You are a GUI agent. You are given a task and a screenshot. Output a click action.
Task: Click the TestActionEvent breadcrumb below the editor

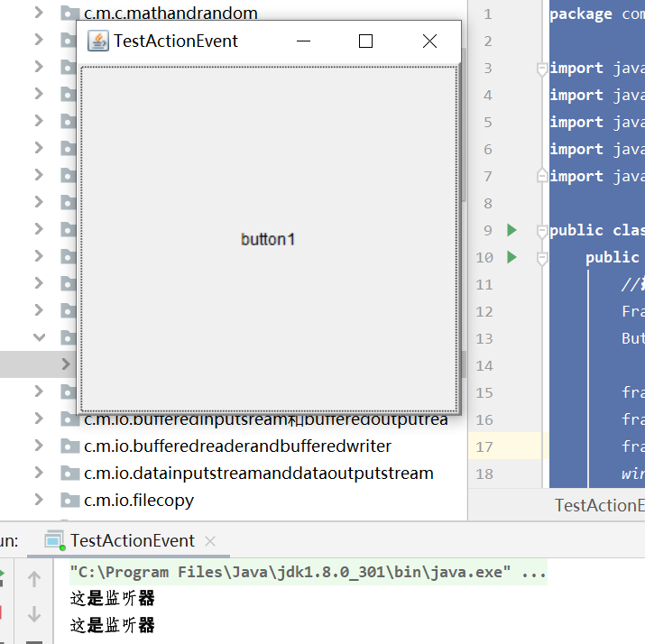(x=600, y=505)
